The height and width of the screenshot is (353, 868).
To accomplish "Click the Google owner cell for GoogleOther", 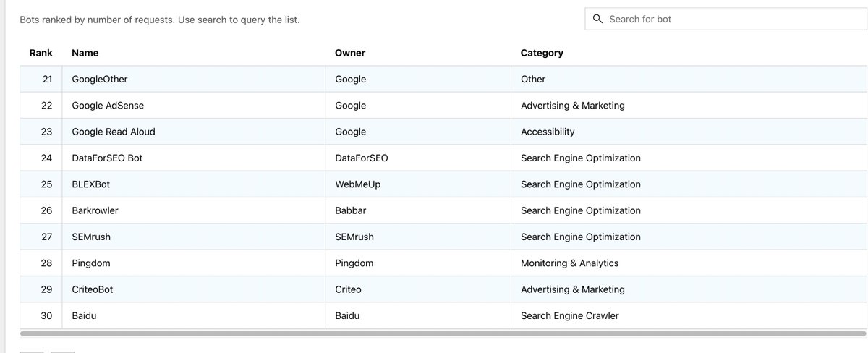I will [x=418, y=79].
